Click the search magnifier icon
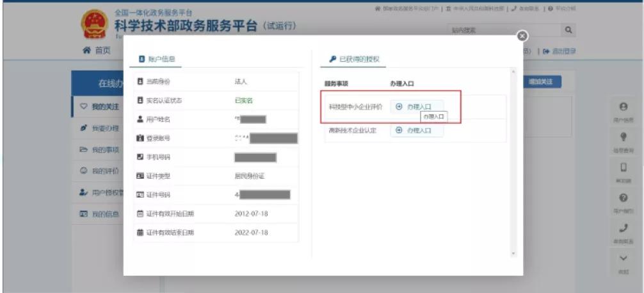The height and width of the screenshot is (293, 644). 567,30
